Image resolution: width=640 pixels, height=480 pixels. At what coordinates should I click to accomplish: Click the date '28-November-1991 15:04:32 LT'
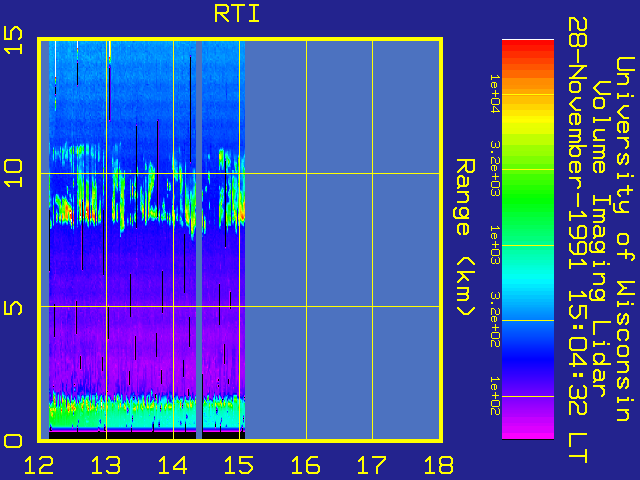coord(578,240)
